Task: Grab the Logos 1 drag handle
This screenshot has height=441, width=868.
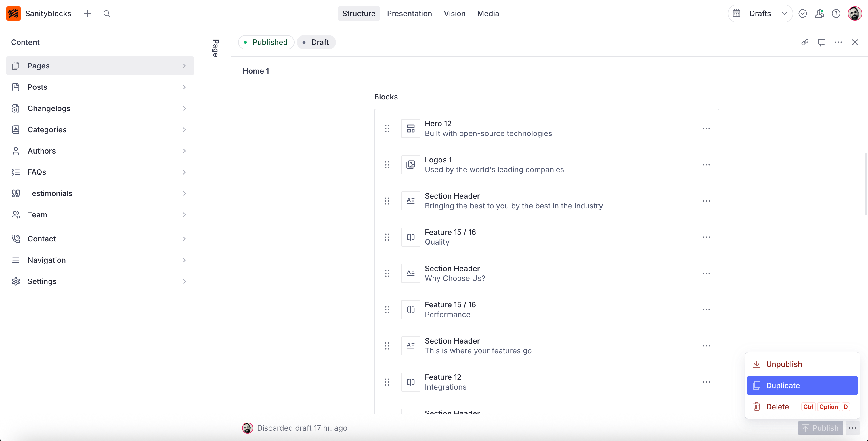Action: pos(387,165)
